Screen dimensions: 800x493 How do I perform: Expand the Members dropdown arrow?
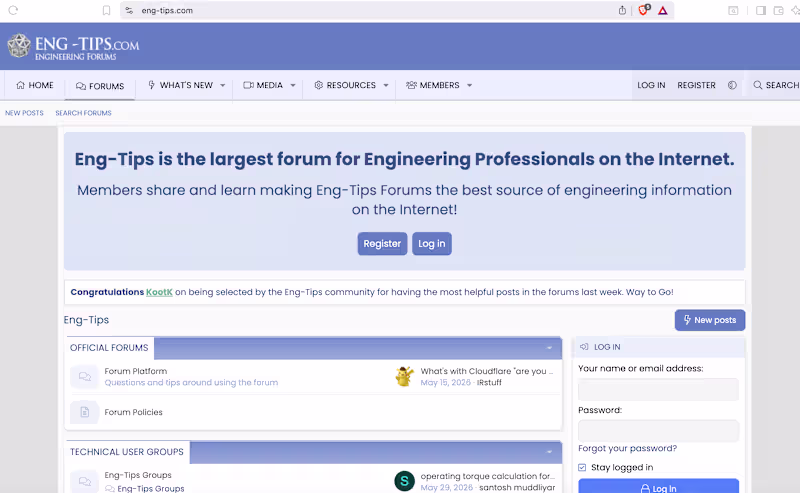click(x=469, y=85)
